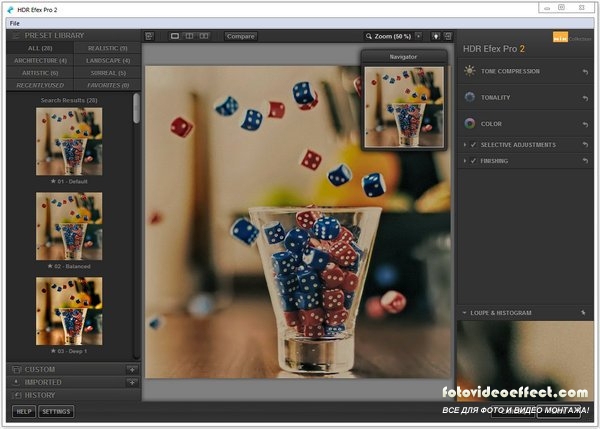Click the History panel icon

click(x=16, y=395)
